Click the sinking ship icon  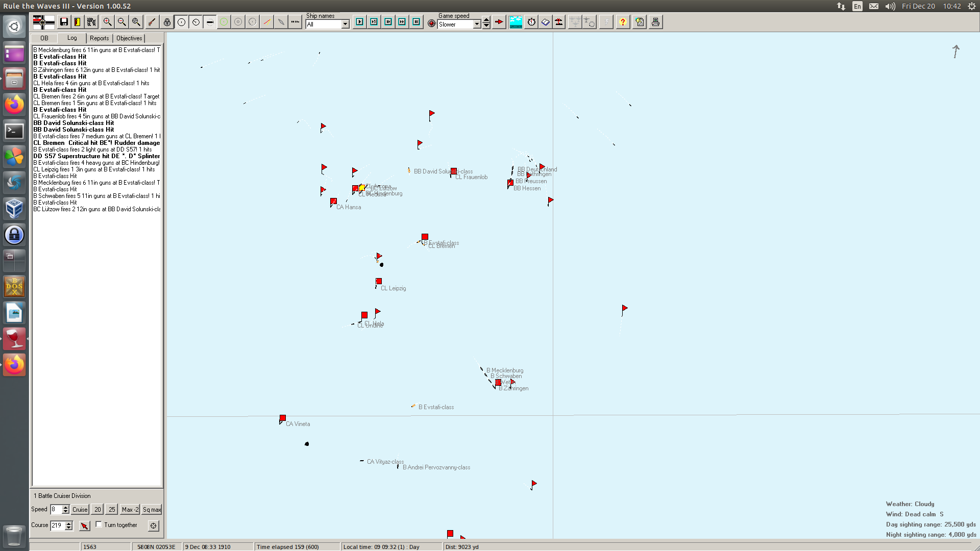[x=559, y=22]
